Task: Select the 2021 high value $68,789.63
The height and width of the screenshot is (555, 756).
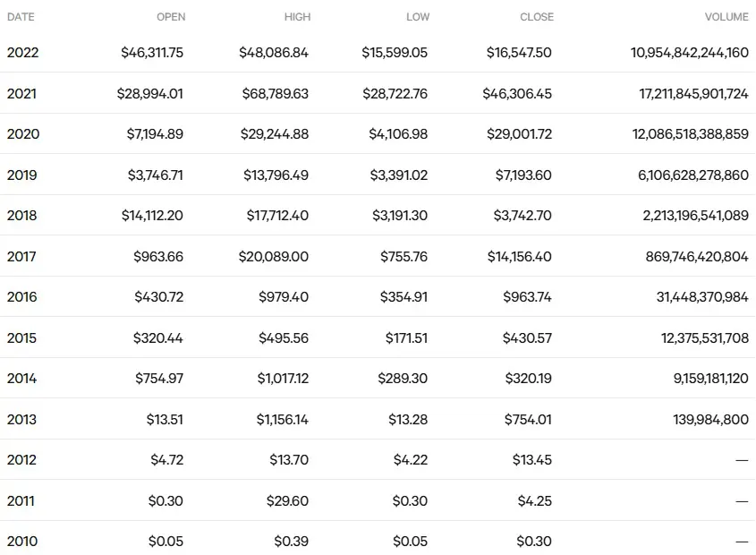Action: click(275, 93)
